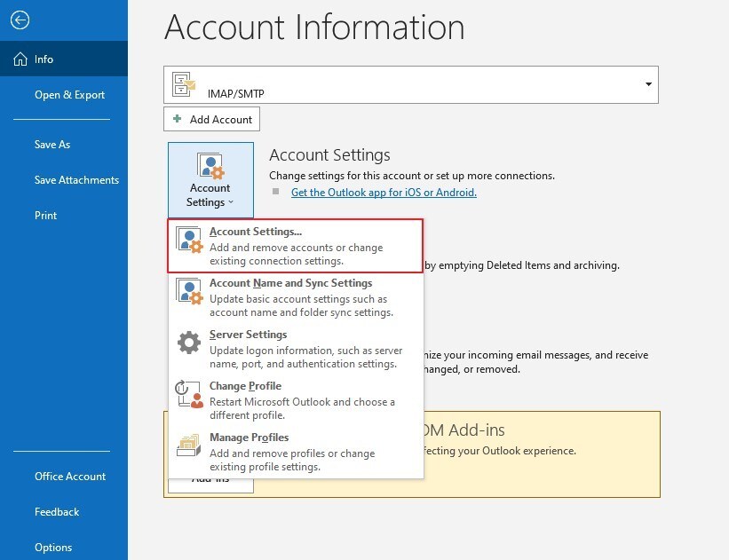Click the Add Account button
The width and height of the screenshot is (729, 560).
[x=211, y=118]
